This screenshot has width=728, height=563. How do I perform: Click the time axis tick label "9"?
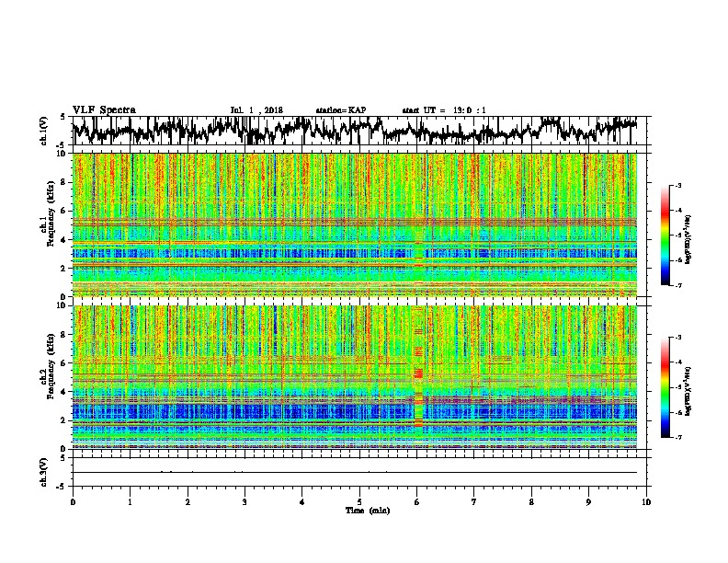588,502
